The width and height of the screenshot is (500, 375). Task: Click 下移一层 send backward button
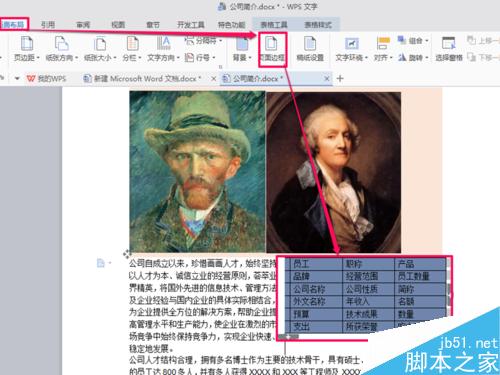tap(483, 58)
